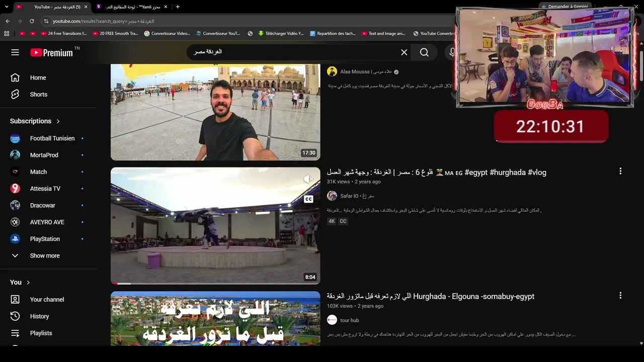Open the '24 Free Transitions' bookmark
Image resolution: width=644 pixels, height=362 pixels.
[x=64, y=34]
